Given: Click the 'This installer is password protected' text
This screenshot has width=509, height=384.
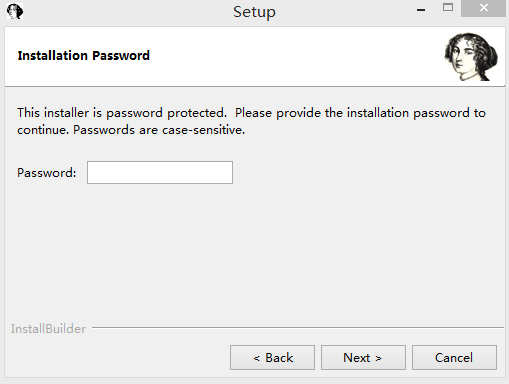Looking at the screenshot, I should point(122,113).
